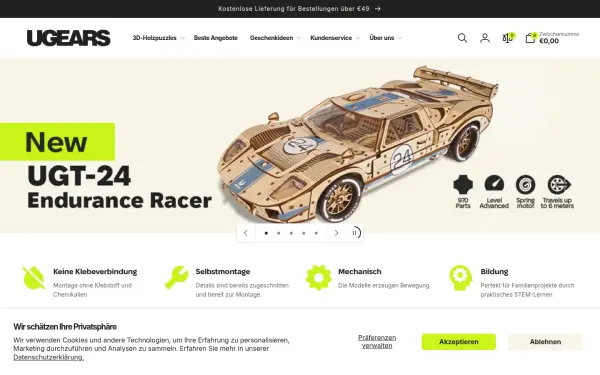Click the UGT-24 Endurance Racer heading
The height and width of the screenshot is (375, 600).
pyautogui.click(x=119, y=187)
